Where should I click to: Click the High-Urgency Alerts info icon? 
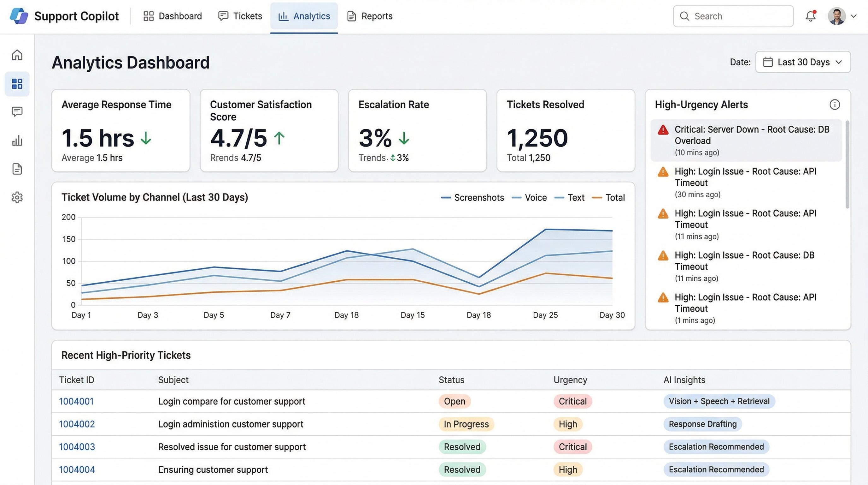tap(834, 105)
